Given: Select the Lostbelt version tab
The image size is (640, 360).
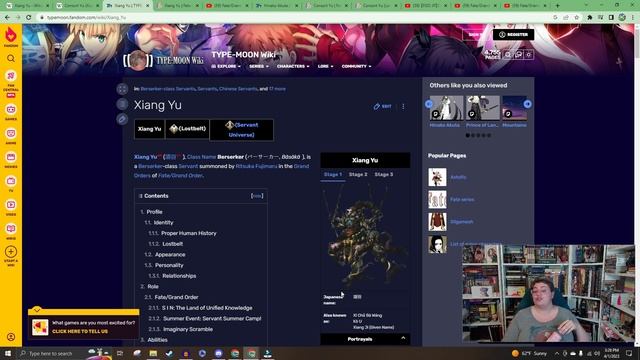Looking at the screenshot, I should (187, 129).
